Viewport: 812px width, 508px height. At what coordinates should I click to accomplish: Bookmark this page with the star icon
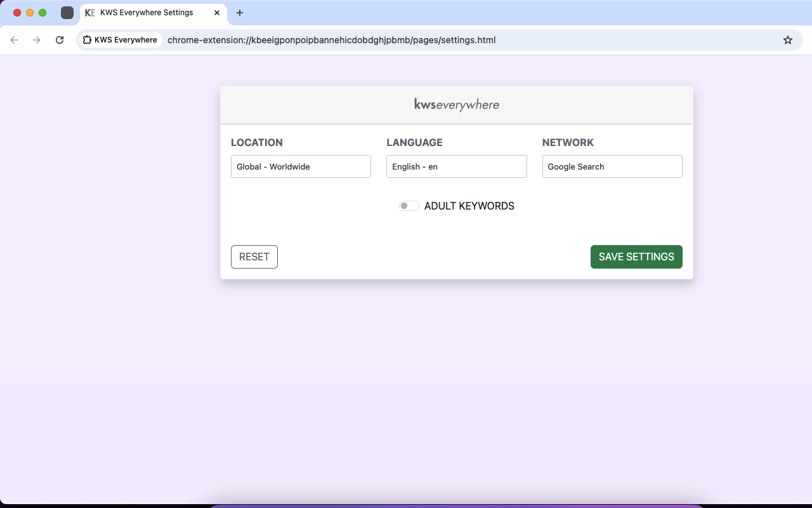point(788,39)
